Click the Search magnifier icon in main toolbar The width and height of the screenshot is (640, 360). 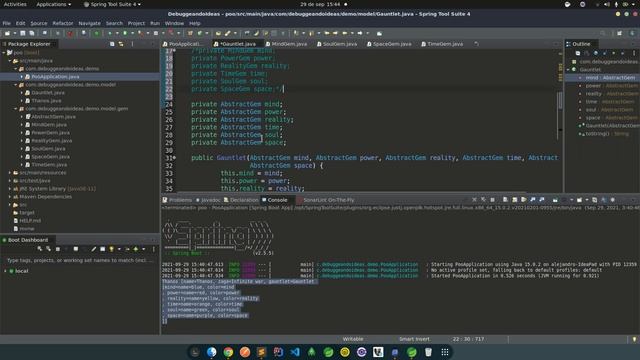coord(603,33)
